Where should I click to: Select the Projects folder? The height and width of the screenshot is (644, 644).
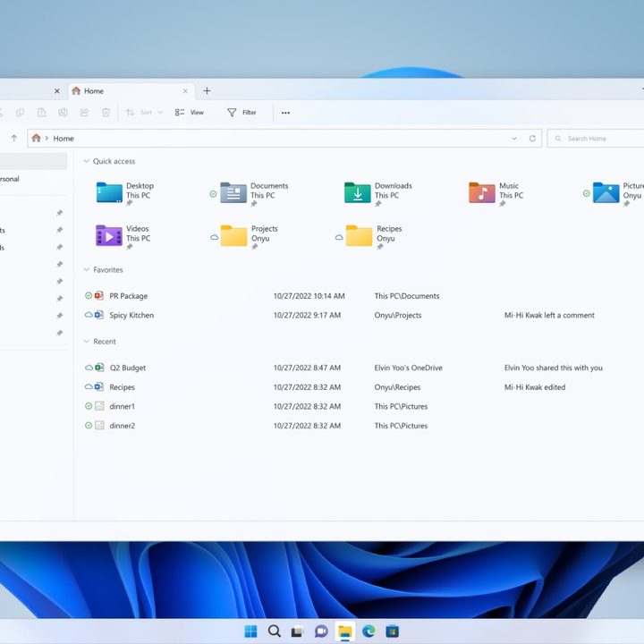pos(249,235)
